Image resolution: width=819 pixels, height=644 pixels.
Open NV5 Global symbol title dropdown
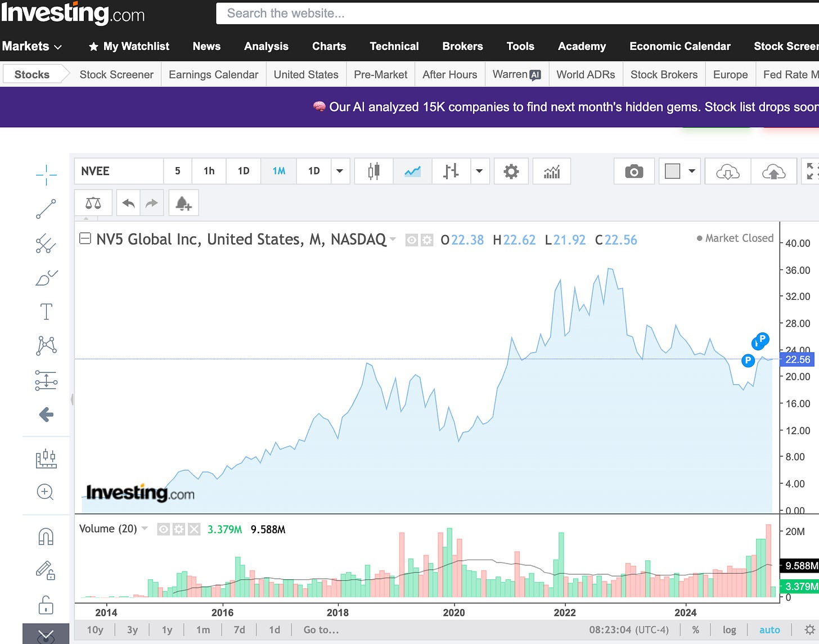coord(393,239)
